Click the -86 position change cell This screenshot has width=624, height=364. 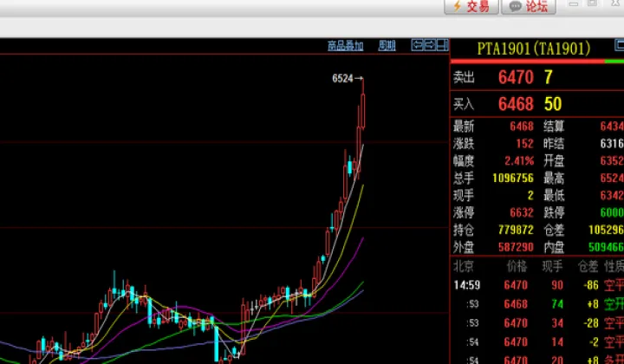click(590, 285)
